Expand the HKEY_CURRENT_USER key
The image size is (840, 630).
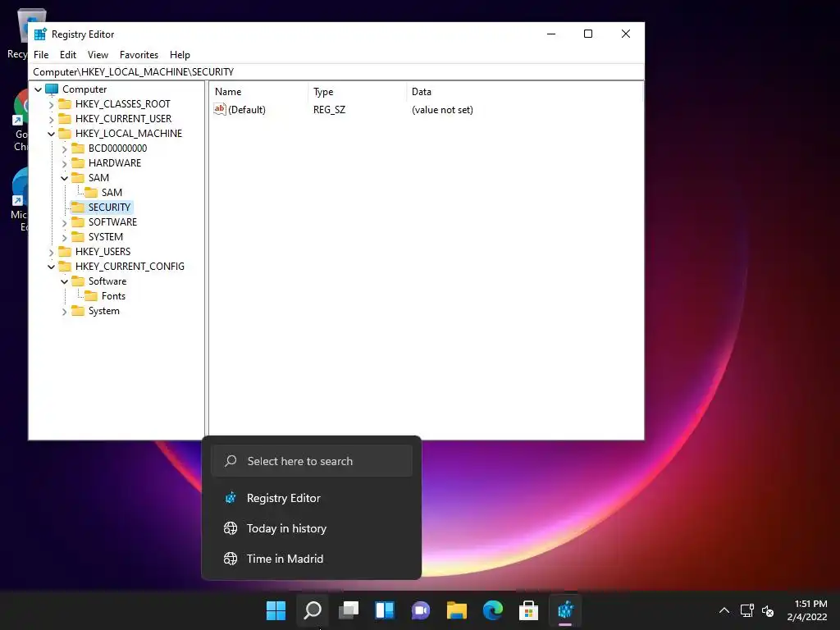pos(52,119)
